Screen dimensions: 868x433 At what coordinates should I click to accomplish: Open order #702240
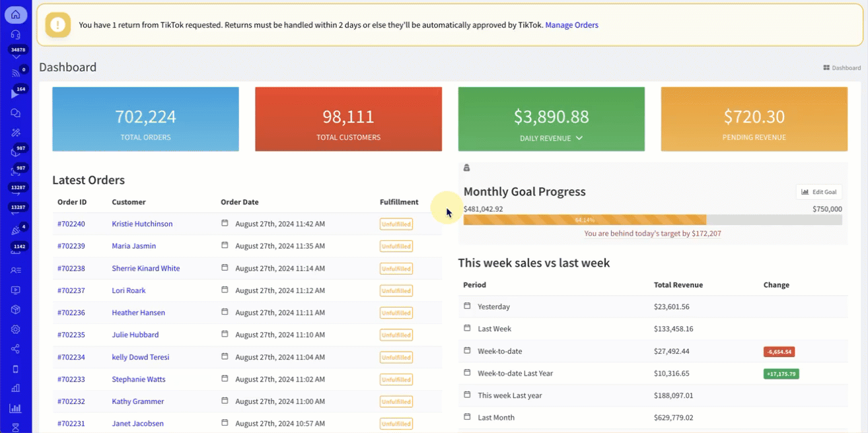click(71, 224)
